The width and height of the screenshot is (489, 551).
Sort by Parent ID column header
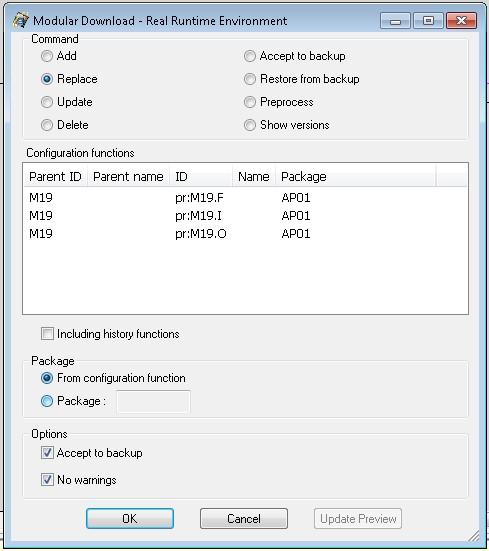tap(55, 176)
